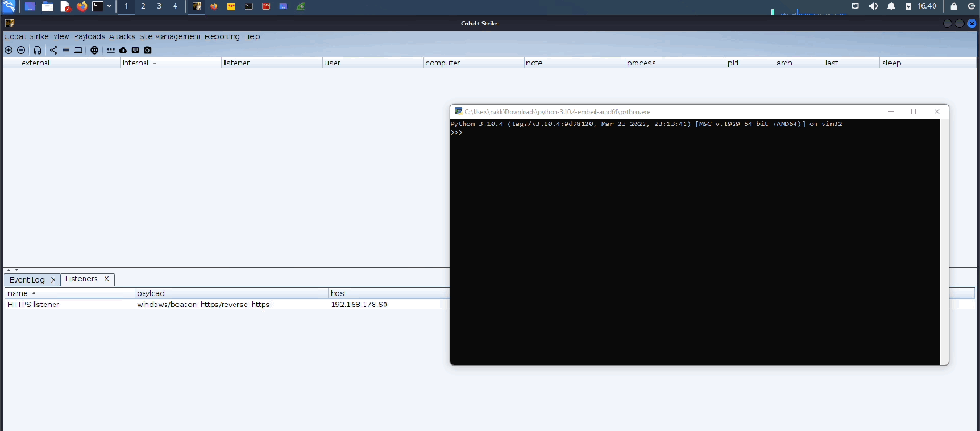The width and height of the screenshot is (980, 431).
Task: Click the screenshots viewer icon before the camera
Action: [135, 50]
